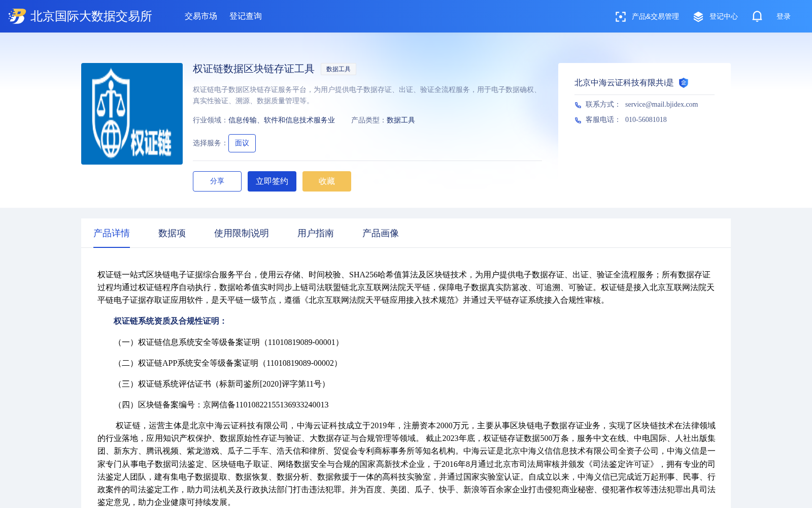Open the notification bell icon
This screenshot has width=812, height=508.
(x=757, y=16)
